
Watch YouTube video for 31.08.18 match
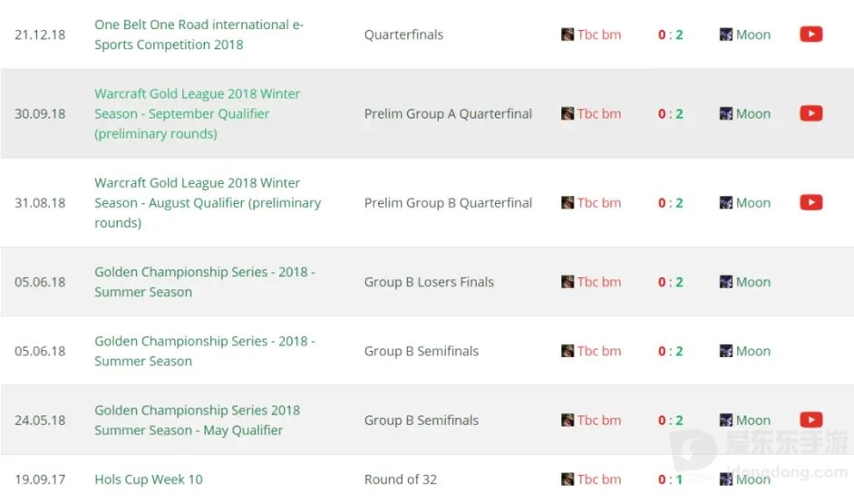(x=811, y=203)
